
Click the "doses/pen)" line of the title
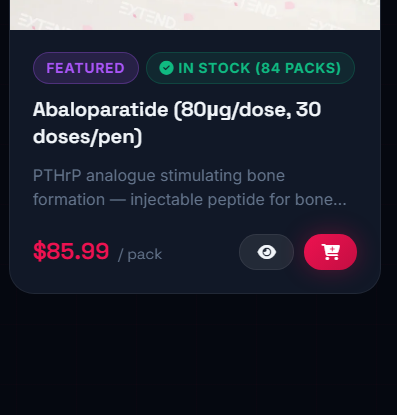pyautogui.click(x=88, y=137)
